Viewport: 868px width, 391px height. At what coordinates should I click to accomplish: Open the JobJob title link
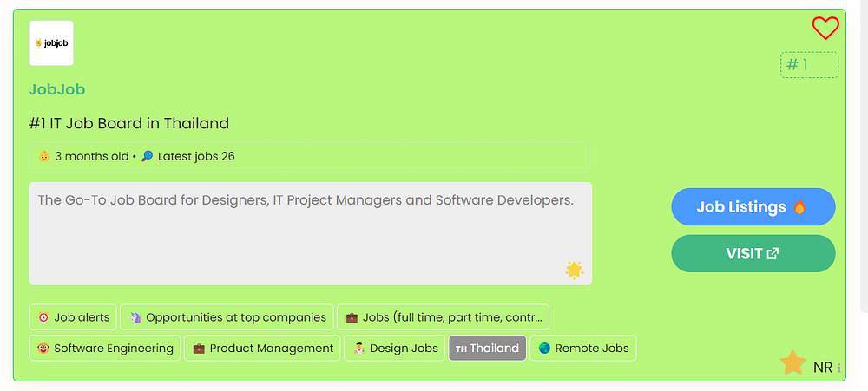click(x=56, y=89)
